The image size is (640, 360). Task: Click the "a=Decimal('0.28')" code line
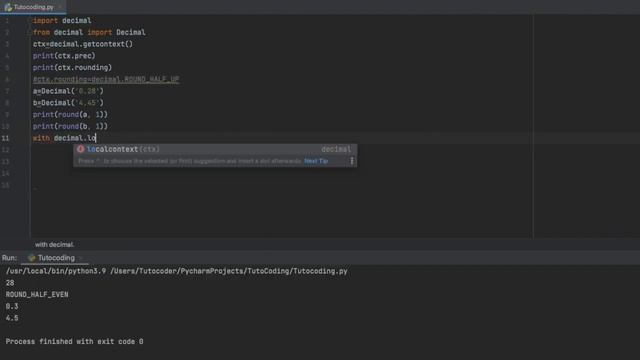pos(68,91)
